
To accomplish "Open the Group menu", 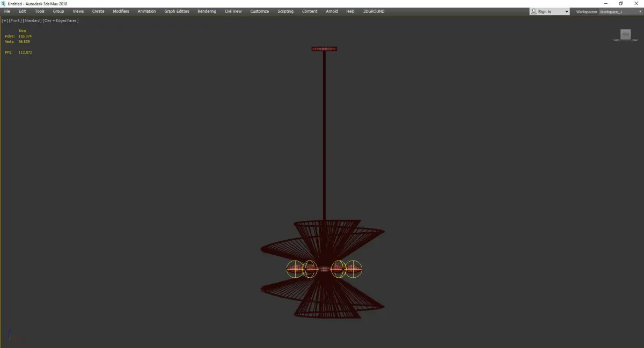I will click(x=58, y=11).
